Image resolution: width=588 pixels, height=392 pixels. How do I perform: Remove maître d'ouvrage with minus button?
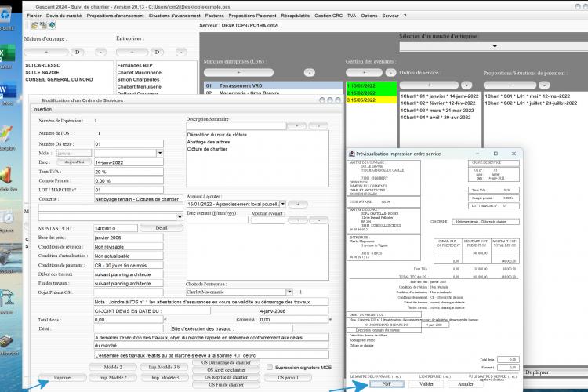point(100,53)
